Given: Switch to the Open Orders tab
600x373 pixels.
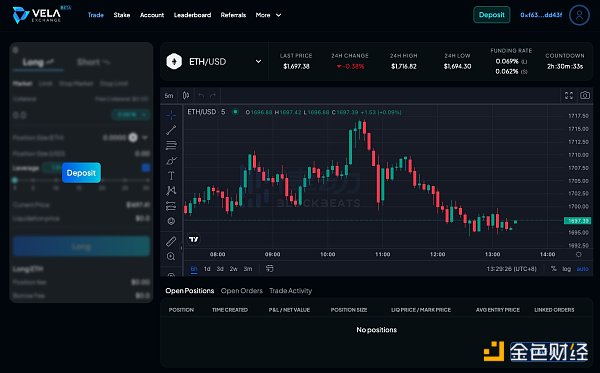Looking at the screenshot, I should pyautogui.click(x=241, y=291).
